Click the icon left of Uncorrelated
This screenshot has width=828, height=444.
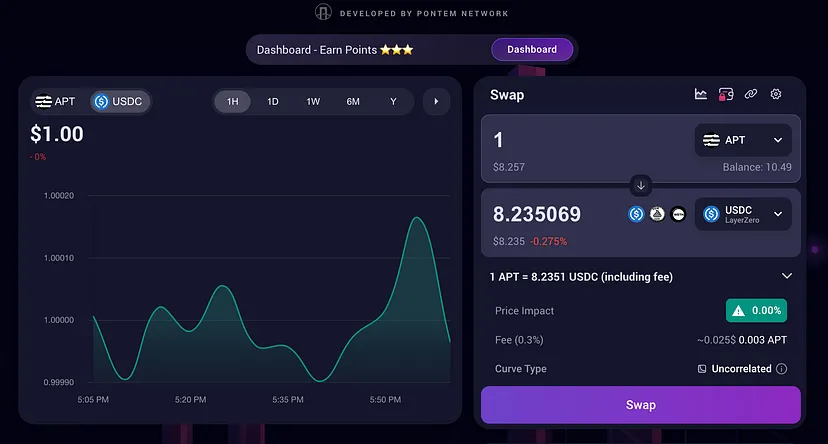pyautogui.click(x=702, y=369)
